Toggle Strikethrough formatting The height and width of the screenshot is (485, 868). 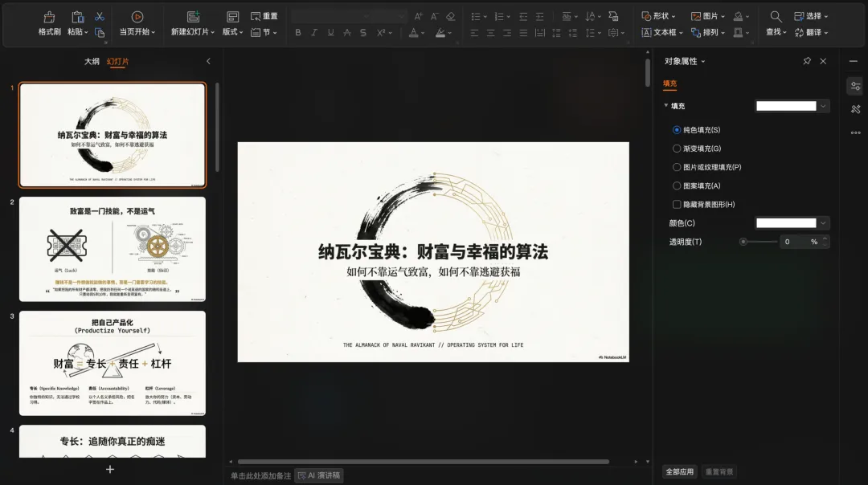(x=347, y=33)
